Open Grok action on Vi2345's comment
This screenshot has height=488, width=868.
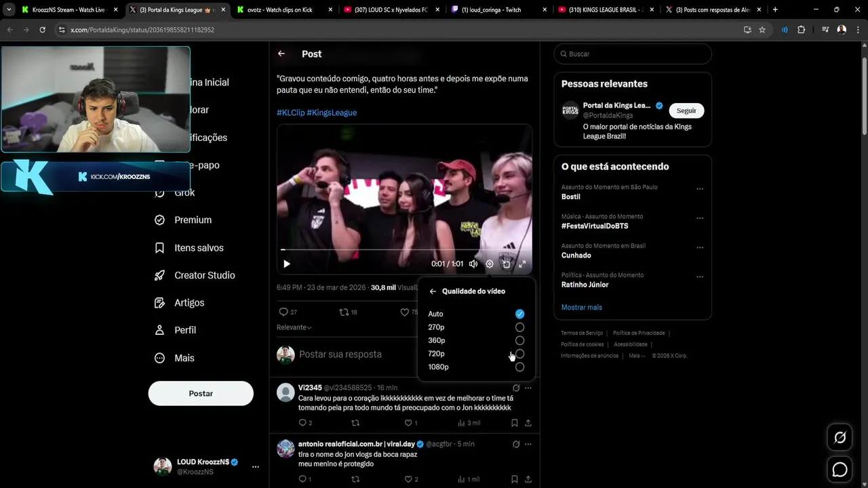pos(516,388)
